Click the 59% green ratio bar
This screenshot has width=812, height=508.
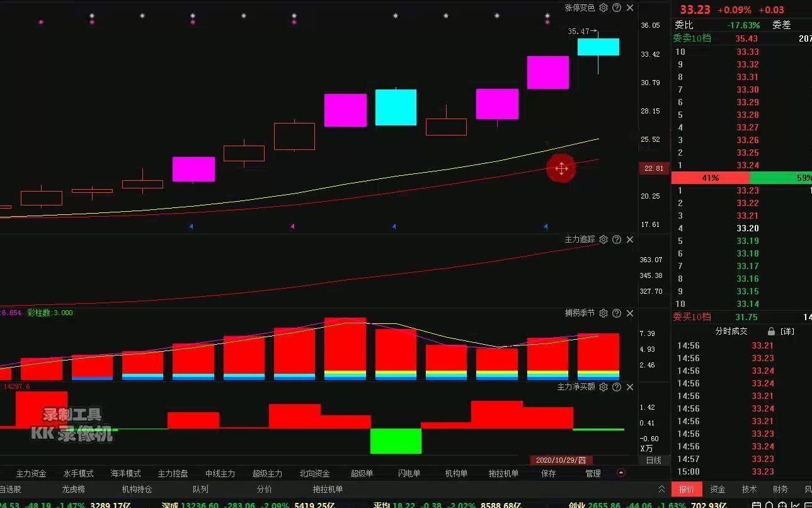(781, 178)
